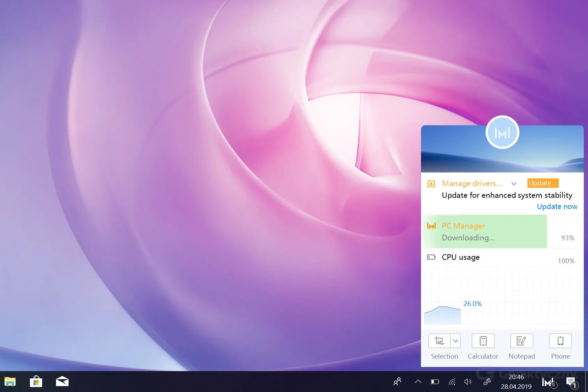This screenshot has width=588, height=392.
Task: Click the Manage drivers monitor icon
Action: [431, 183]
